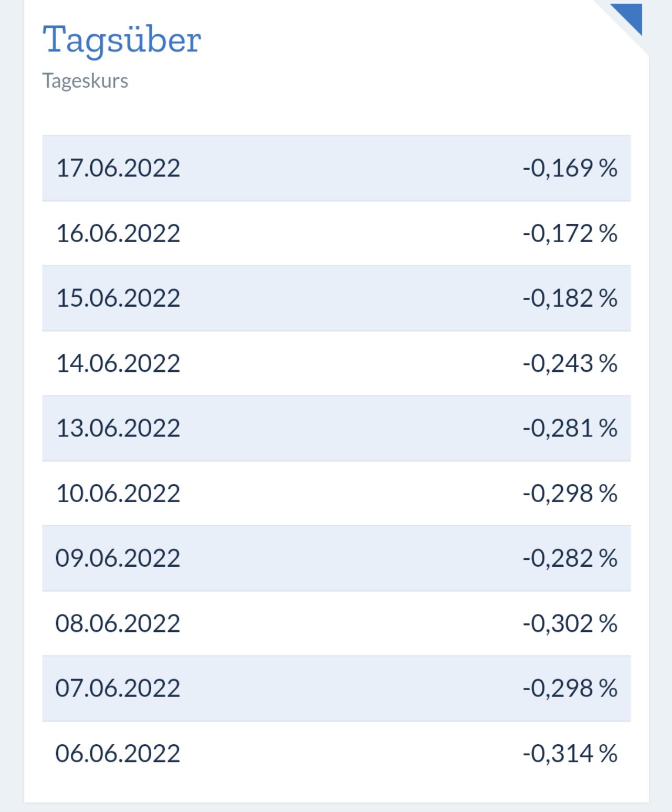Choose the 14.06.2022 row
Image resolution: width=672 pixels, height=812 pixels.
336,363
